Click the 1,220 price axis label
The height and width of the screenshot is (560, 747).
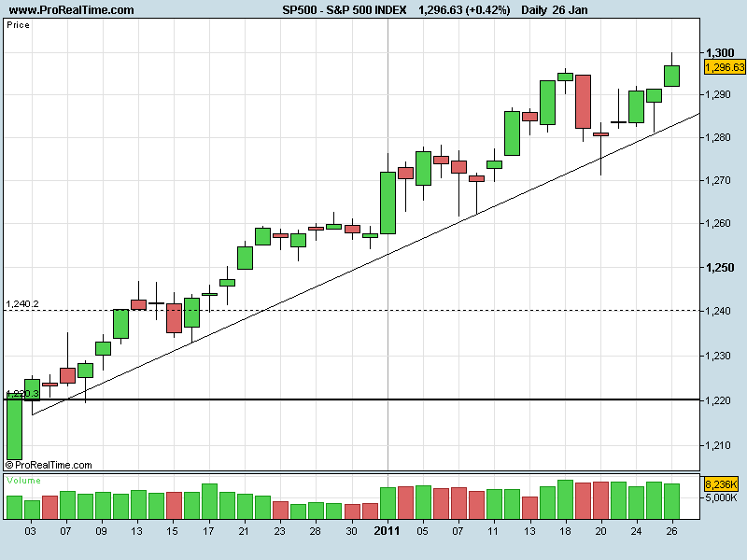pyautogui.click(x=718, y=400)
